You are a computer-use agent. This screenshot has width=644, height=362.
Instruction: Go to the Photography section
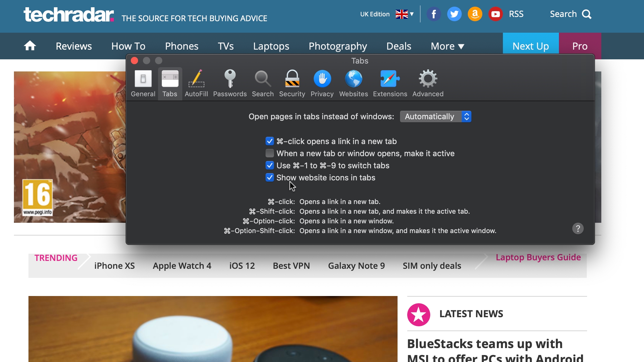click(338, 46)
